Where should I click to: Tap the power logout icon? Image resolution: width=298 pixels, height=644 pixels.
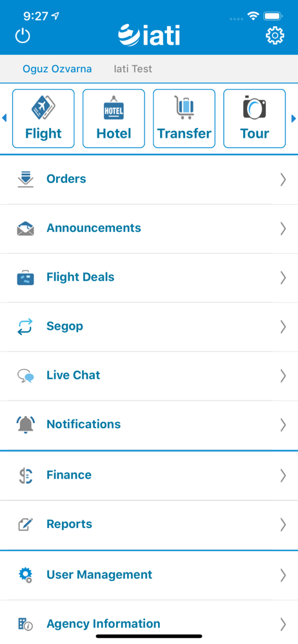[x=23, y=36]
